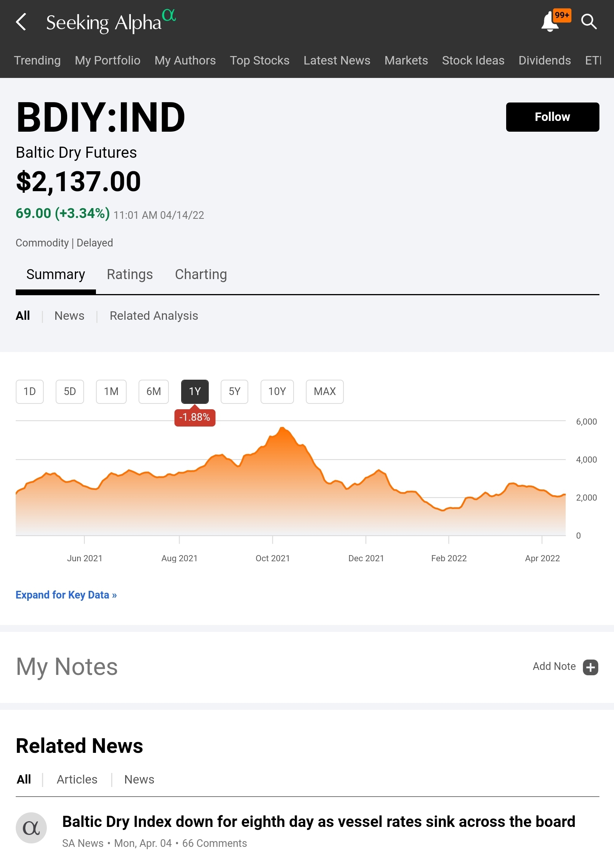The image size is (614, 868).
Task: Set chart range to 6M
Action: [153, 392]
